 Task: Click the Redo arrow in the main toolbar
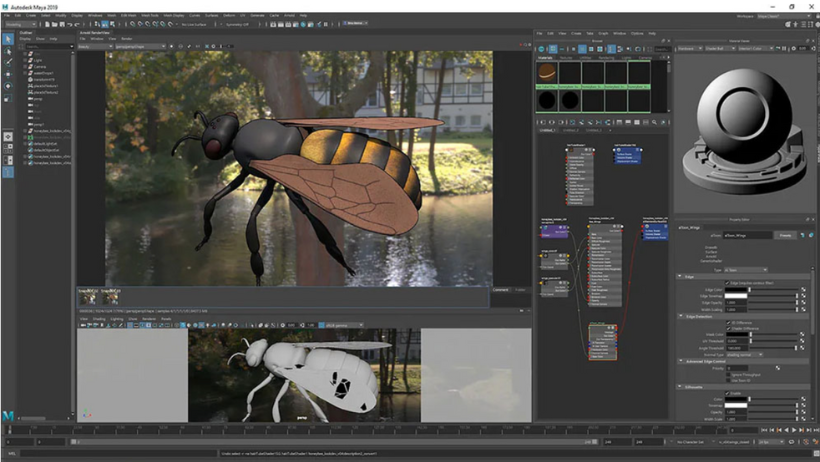click(77, 24)
